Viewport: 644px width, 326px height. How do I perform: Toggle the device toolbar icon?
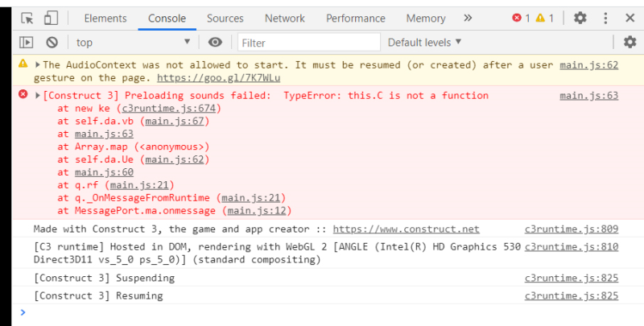coord(51,18)
